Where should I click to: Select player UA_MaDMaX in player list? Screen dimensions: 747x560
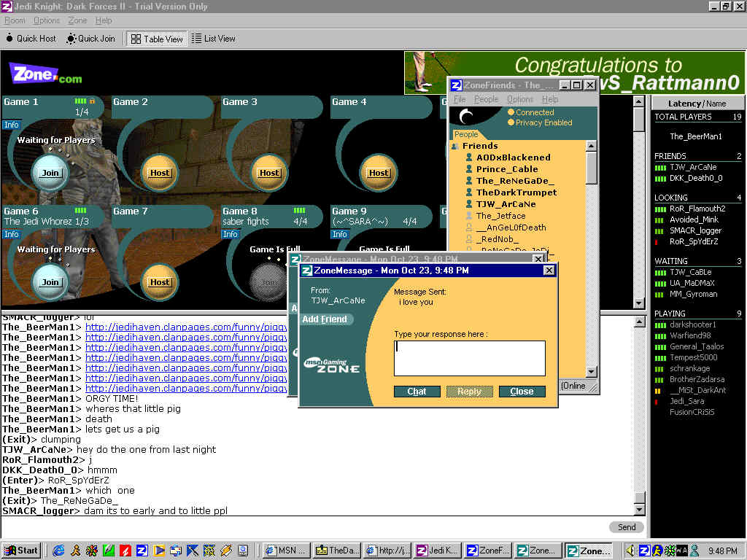click(692, 283)
